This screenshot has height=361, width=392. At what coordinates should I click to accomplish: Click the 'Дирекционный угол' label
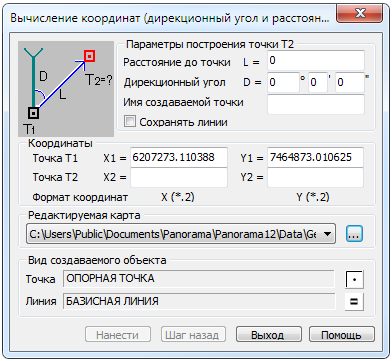(174, 82)
